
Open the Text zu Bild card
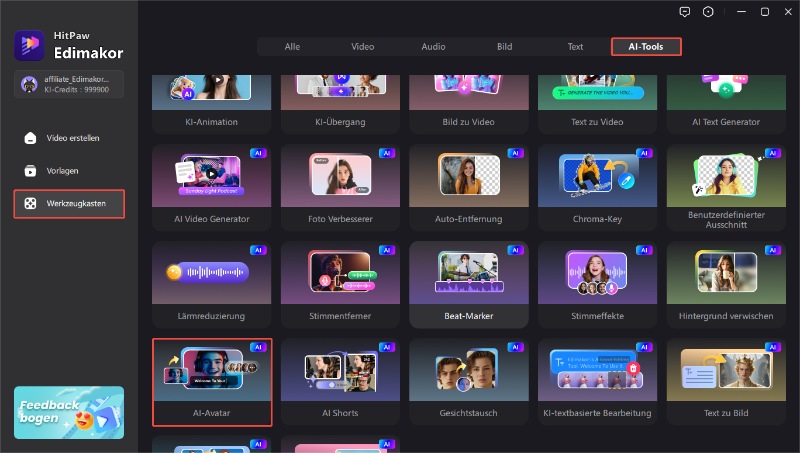tap(725, 379)
